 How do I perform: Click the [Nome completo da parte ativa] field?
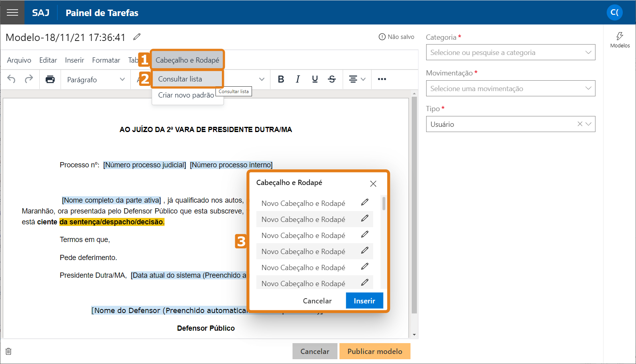[112, 200]
